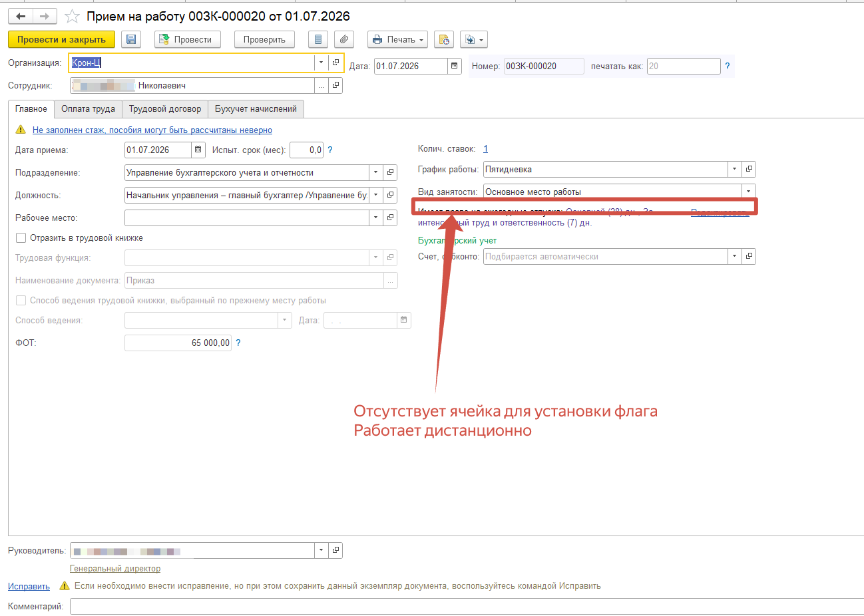Open the document calendar date picker
Screen dimensions: 864x616
tap(455, 66)
